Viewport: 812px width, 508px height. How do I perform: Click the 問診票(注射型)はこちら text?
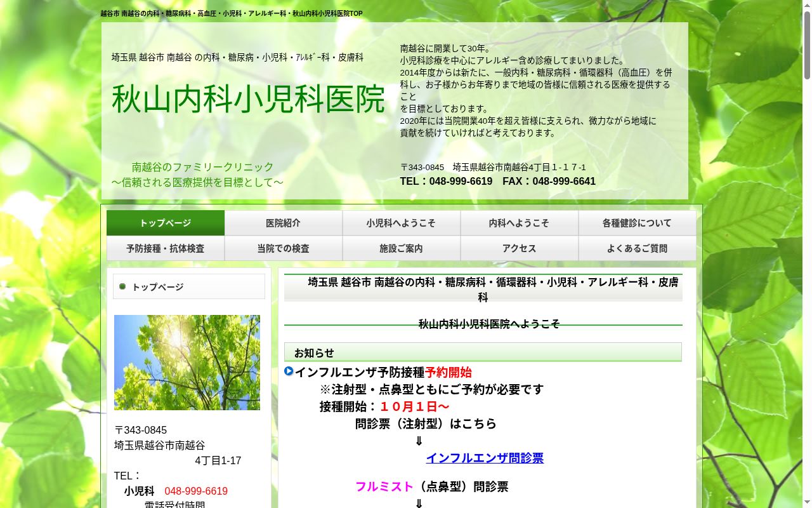tap(426, 424)
